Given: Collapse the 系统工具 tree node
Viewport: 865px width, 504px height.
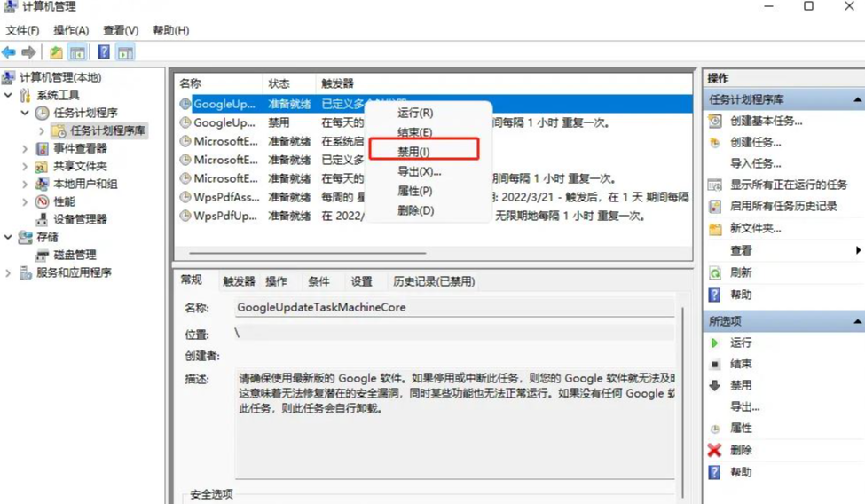Looking at the screenshot, I should [8, 95].
